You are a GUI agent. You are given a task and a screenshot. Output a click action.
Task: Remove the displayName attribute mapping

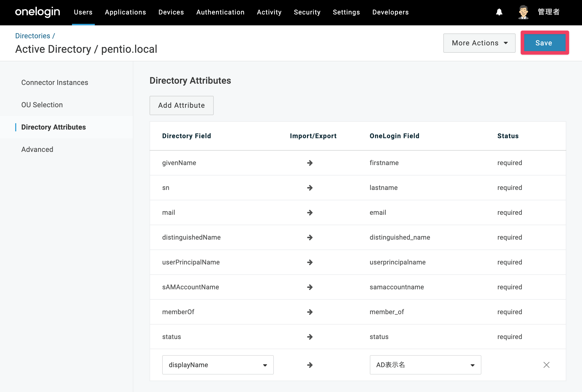547,365
